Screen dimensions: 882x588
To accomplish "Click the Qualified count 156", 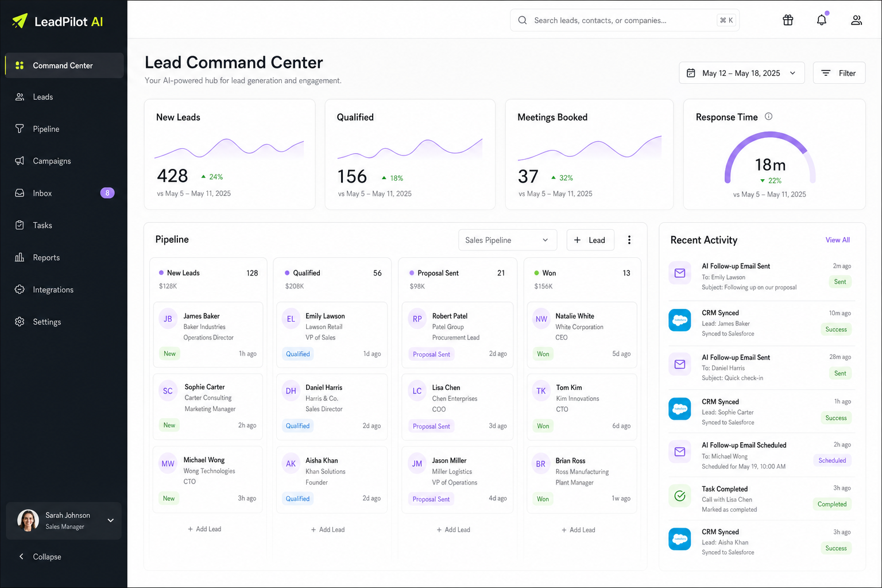I will pyautogui.click(x=352, y=176).
